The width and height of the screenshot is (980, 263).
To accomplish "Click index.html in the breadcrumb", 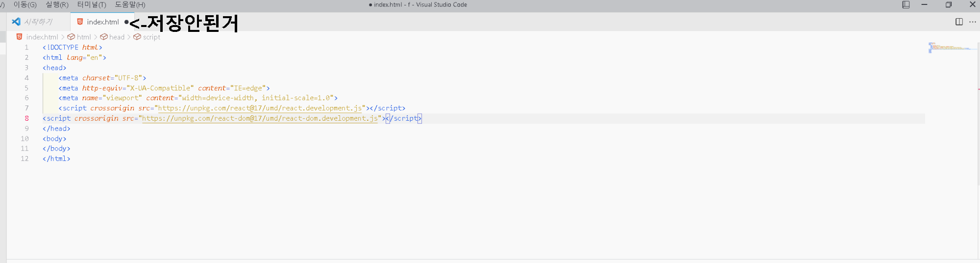I will (42, 37).
